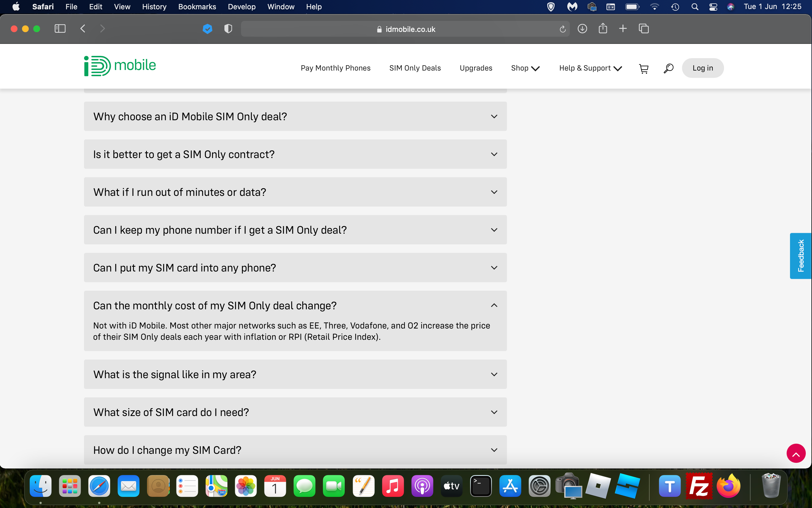Open System Preferences in the Dock

click(x=540, y=486)
